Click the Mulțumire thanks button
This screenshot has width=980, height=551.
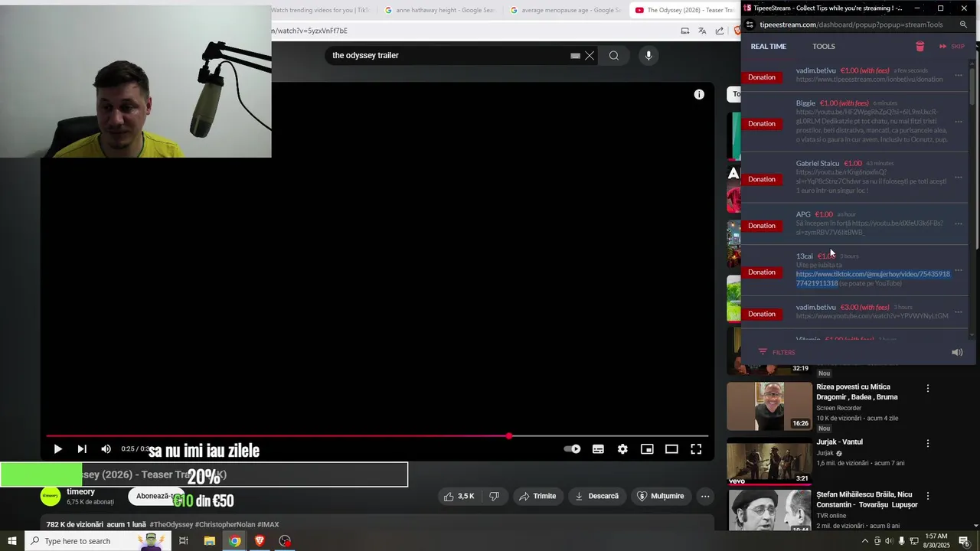pos(661,496)
